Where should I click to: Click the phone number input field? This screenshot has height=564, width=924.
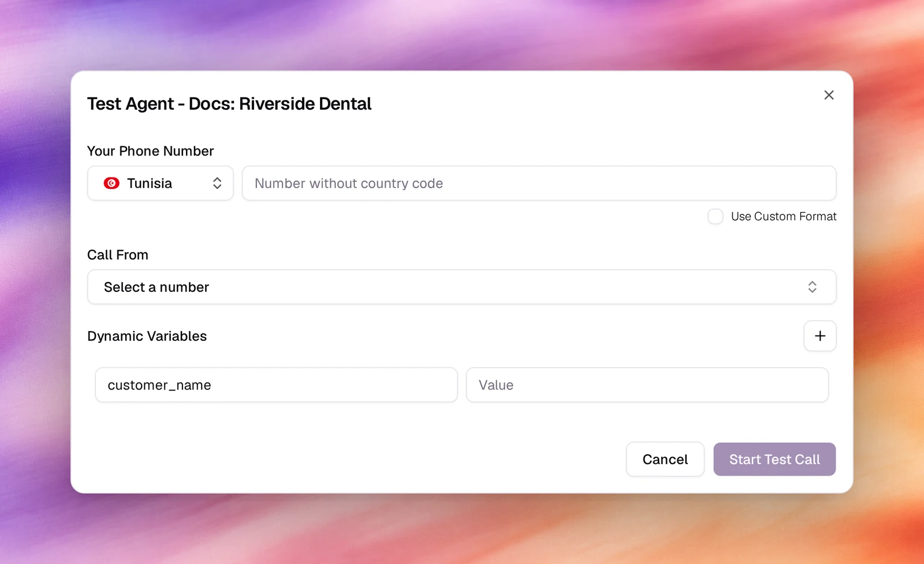pyautogui.click(x=539, y=183)
